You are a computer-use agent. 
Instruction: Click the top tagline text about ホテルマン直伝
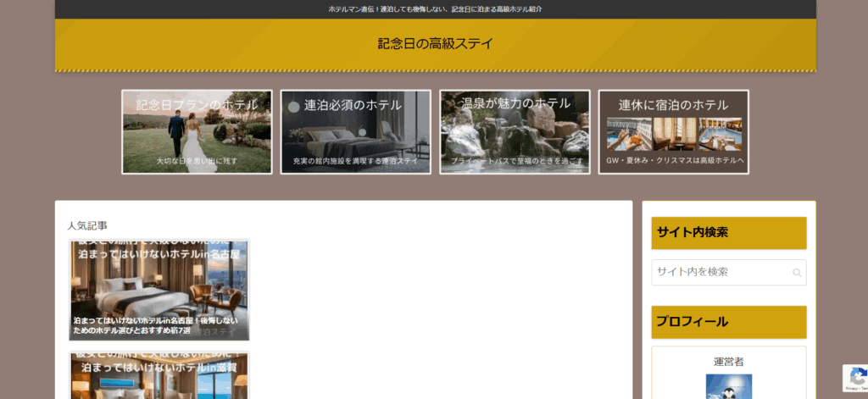tap(435, 9)
